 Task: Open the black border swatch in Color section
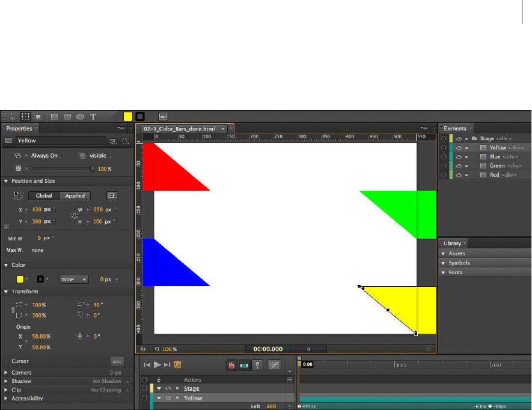[40, 279]
